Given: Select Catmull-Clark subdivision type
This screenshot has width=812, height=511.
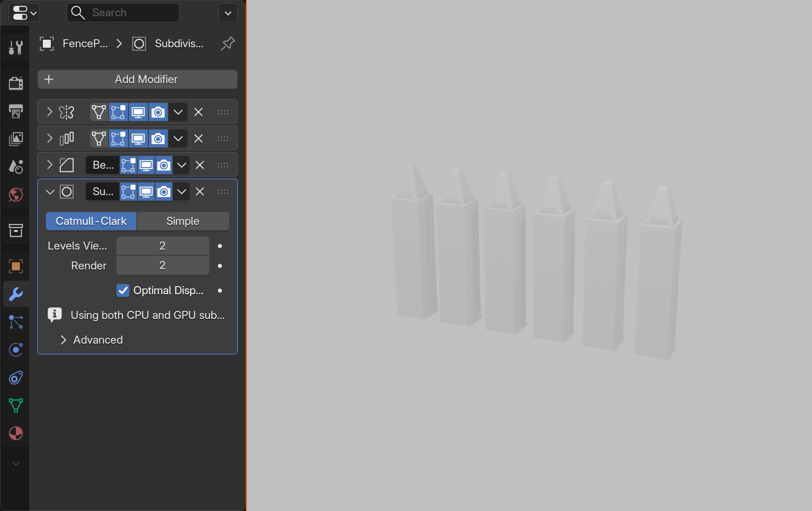Looking at the screenshot, I should (91, 221).
